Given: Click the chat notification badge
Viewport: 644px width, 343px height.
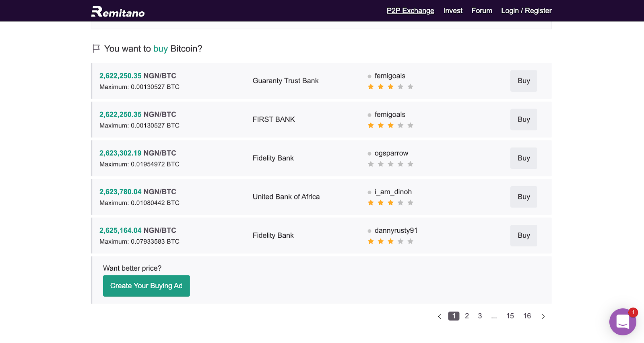Looking at the screenshot, I should point(633,312).
